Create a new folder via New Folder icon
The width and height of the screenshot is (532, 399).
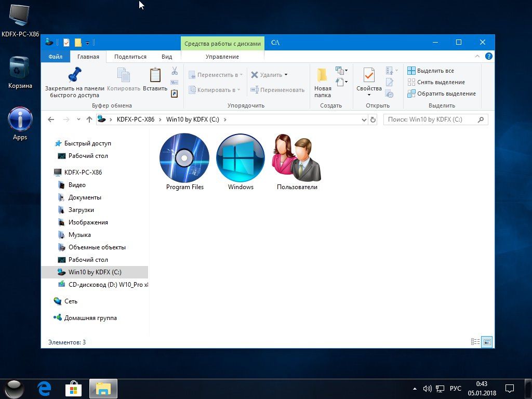pos(322,75)
